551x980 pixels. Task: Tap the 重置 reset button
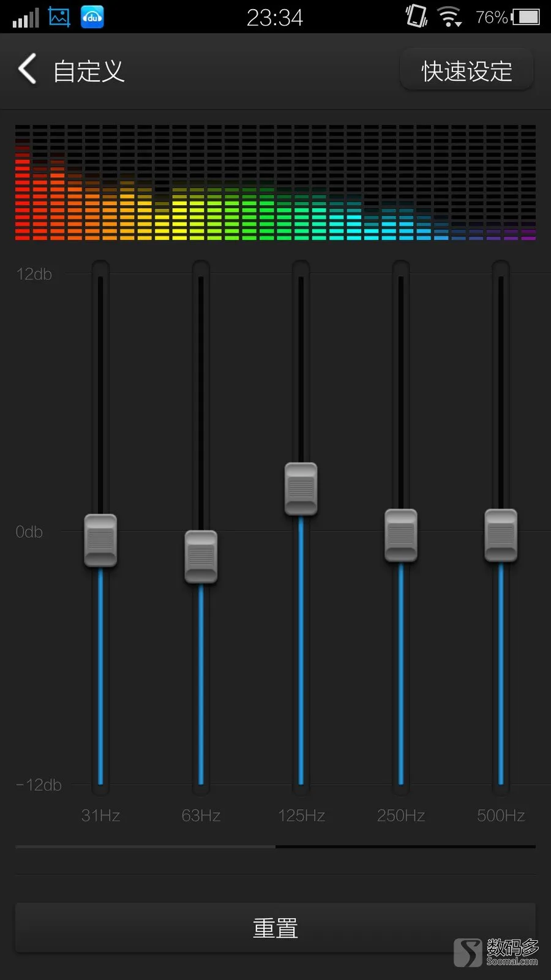click(275, 927)
